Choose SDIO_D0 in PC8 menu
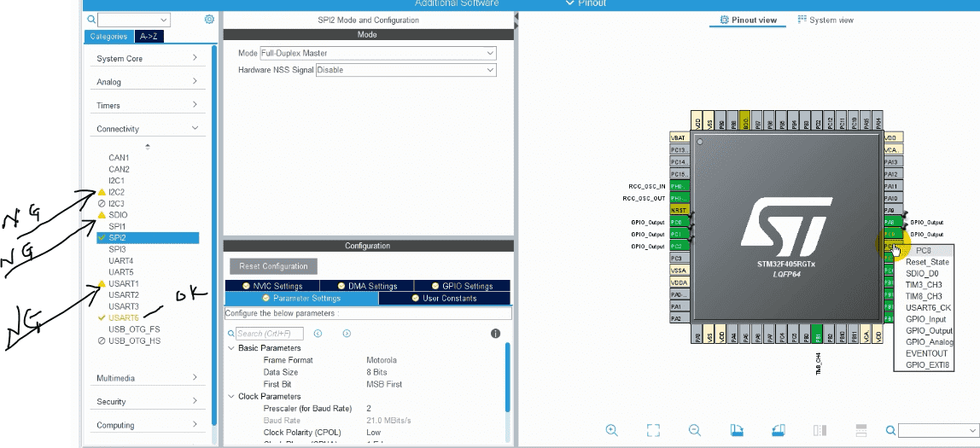This screenshot has height=448, width=980. pyautogui.click(x=923, y=273)
